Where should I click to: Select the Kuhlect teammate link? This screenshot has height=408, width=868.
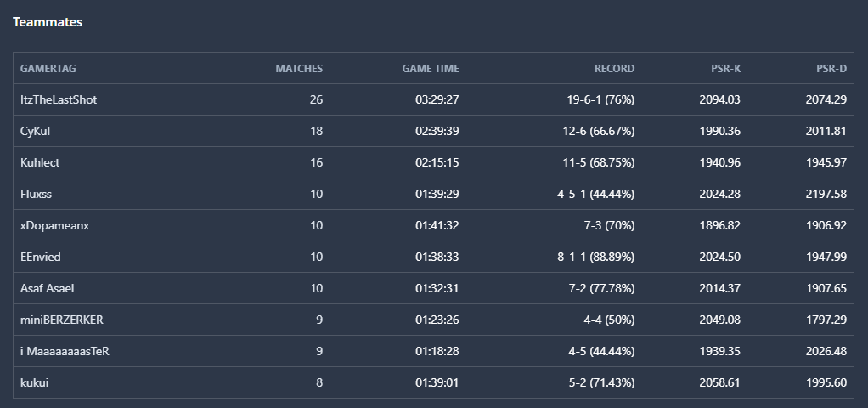[40, 162]
